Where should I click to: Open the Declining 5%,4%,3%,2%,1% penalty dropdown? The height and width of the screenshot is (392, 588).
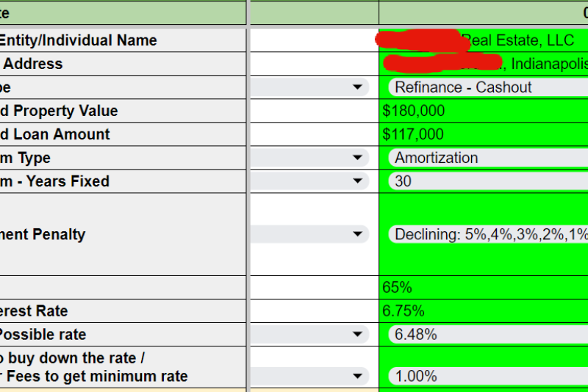(485, 235)
